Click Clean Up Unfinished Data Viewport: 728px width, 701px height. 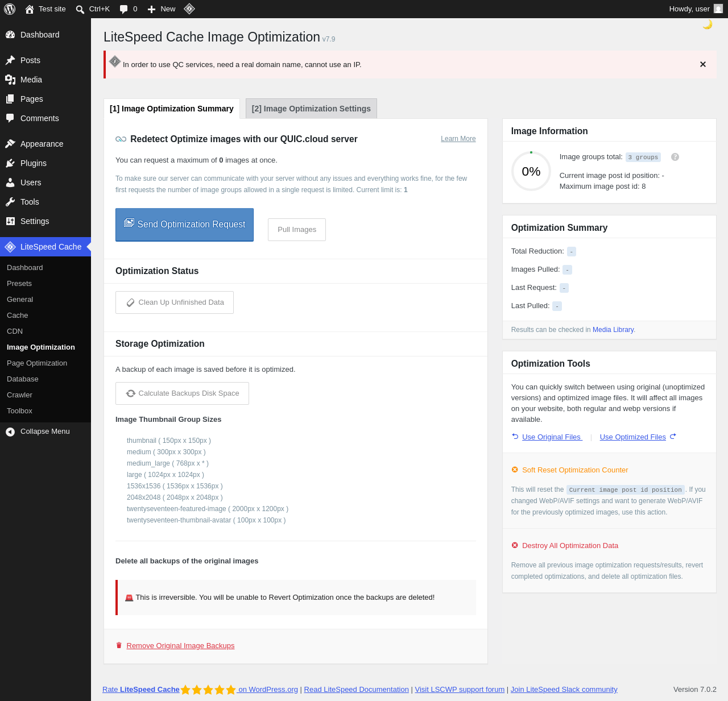pyautogui.click(x=175, y=302)
